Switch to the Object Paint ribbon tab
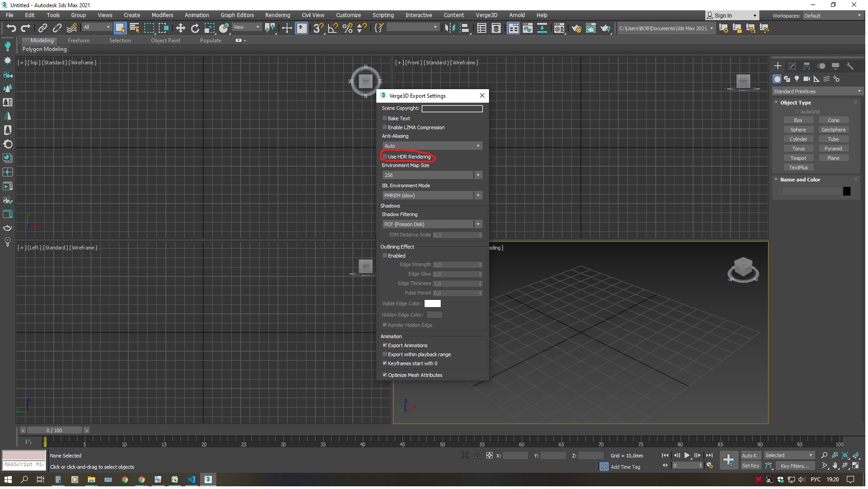 point(166,41)
